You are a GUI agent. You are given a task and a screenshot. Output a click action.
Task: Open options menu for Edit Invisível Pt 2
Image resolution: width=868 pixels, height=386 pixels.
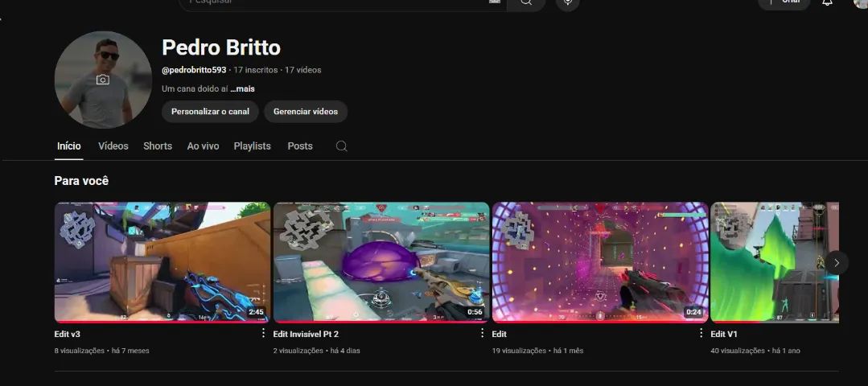(482, 333)
